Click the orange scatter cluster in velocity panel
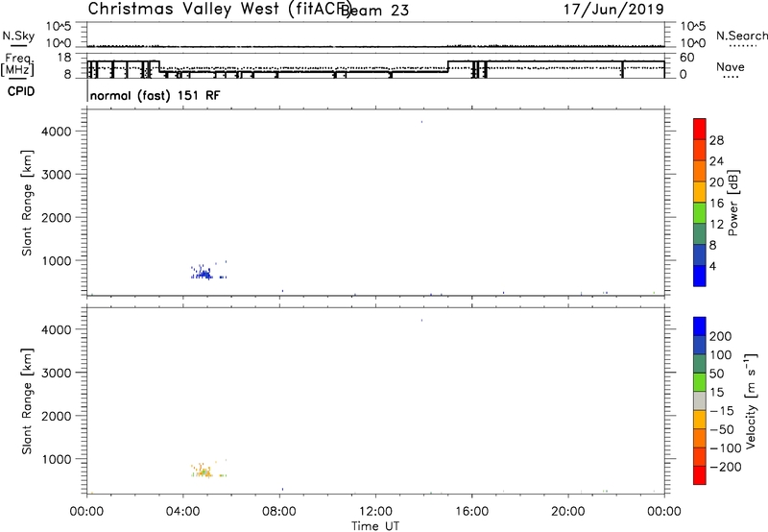Screen dimensions: 768x532 tap(204, 472)
